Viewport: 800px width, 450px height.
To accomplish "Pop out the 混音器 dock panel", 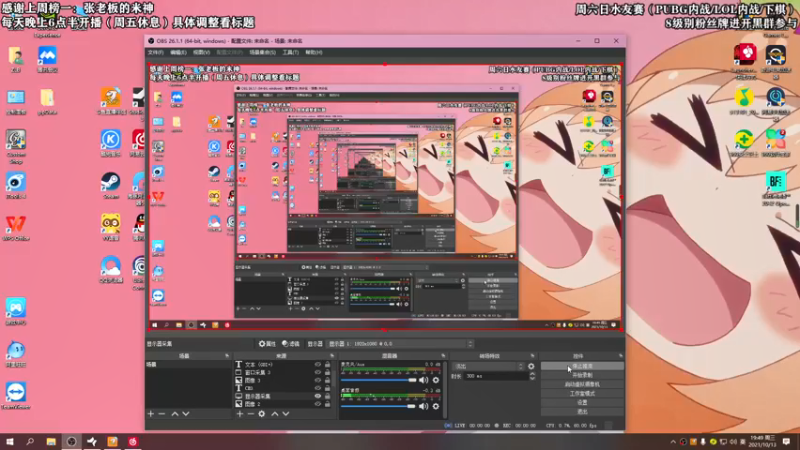I will (x=443, y=356).
